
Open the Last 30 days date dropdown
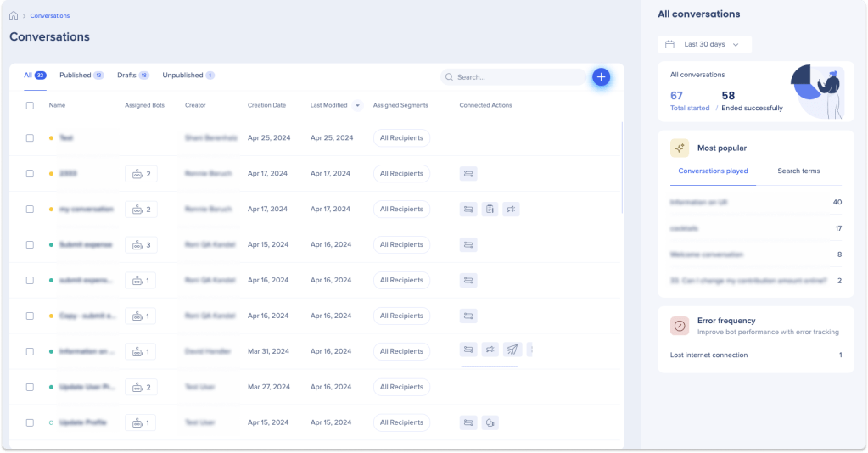click(x=704, y=44)
